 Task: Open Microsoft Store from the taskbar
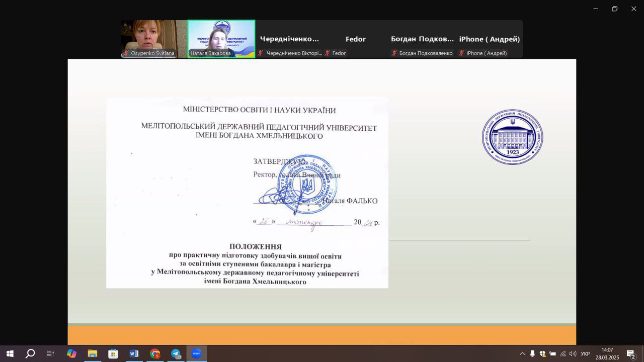(113, 353)
